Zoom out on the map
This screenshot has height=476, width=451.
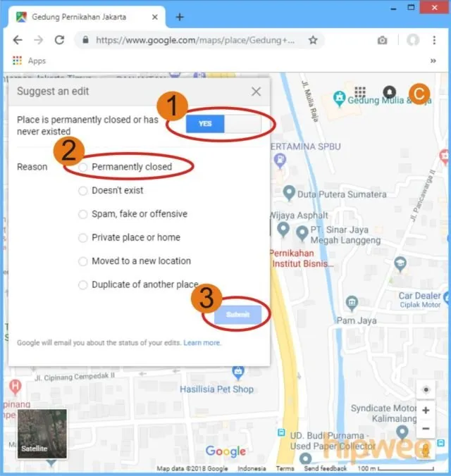tap(426, 429)
